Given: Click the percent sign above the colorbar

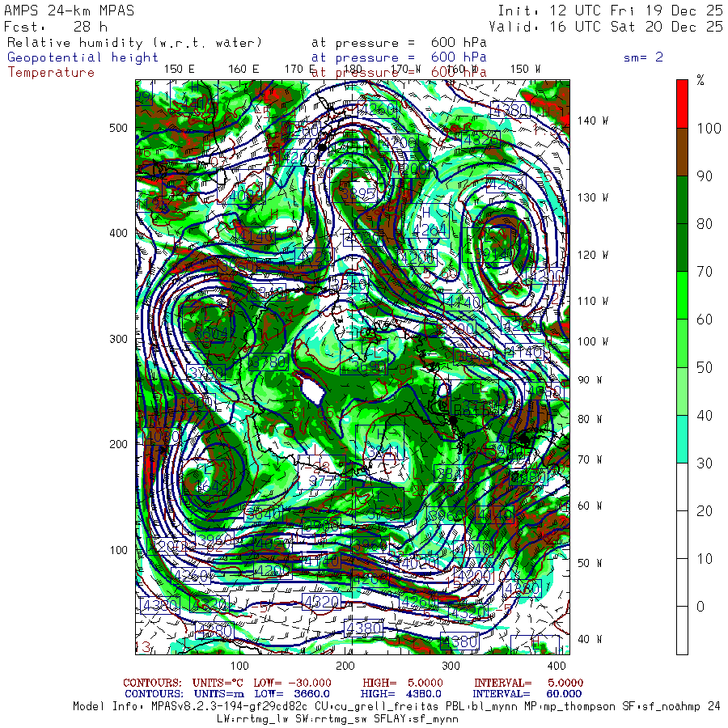Looking at the screenshot, I should click(x=700, y=80).
